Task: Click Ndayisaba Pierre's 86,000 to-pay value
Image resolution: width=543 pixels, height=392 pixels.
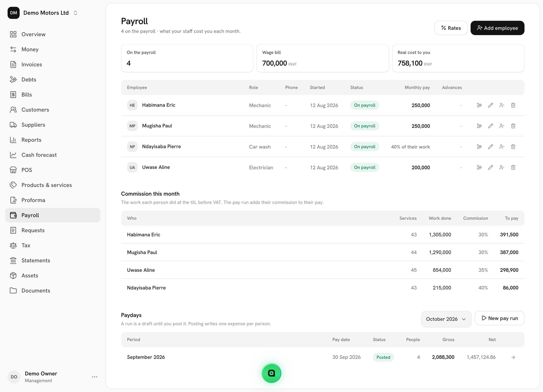Action: (510, 288)
